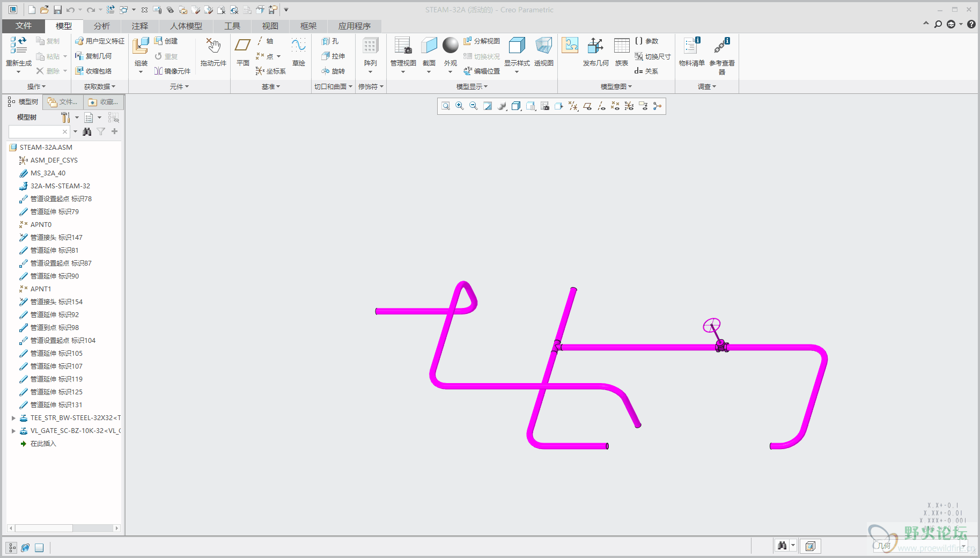
Task: Click the 轴 (Axis) datum tool
Action: [x=265, y=41]
